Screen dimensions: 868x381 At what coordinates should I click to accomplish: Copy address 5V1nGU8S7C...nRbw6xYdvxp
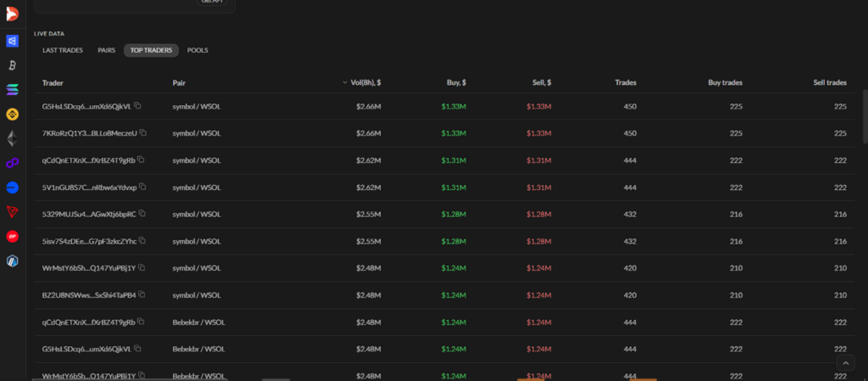tap(142, 187)
